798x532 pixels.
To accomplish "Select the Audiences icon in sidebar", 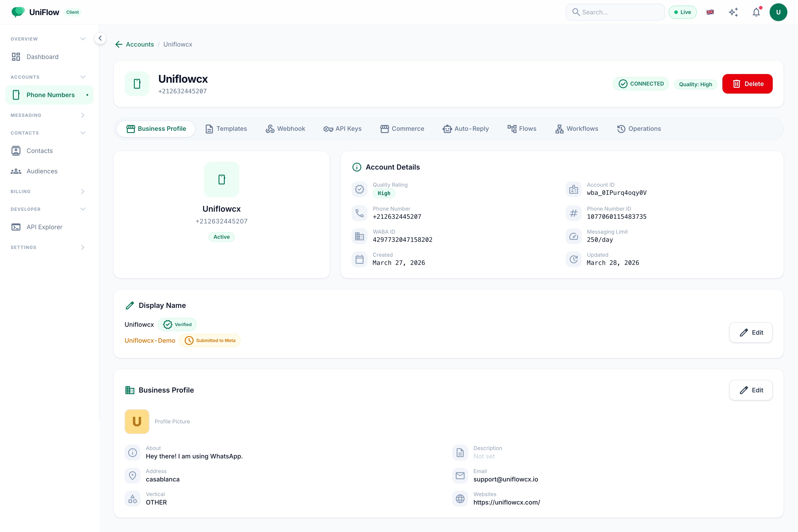I will 16,171.
